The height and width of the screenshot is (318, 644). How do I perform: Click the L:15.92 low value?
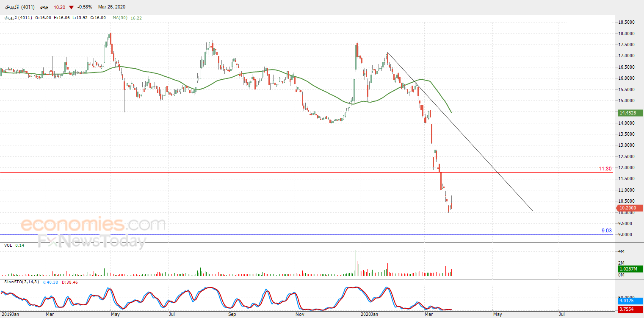tap(81, 18)
